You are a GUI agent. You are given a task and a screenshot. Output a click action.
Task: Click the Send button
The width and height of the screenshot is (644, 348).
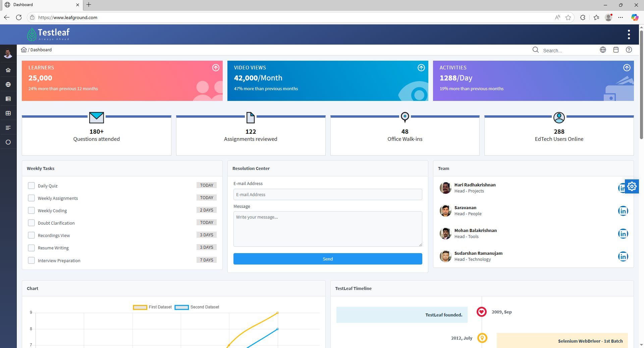pos(328,259)
